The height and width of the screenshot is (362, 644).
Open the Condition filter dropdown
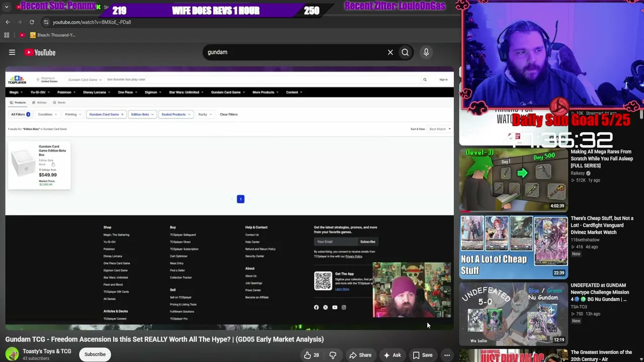pos(47,115)
